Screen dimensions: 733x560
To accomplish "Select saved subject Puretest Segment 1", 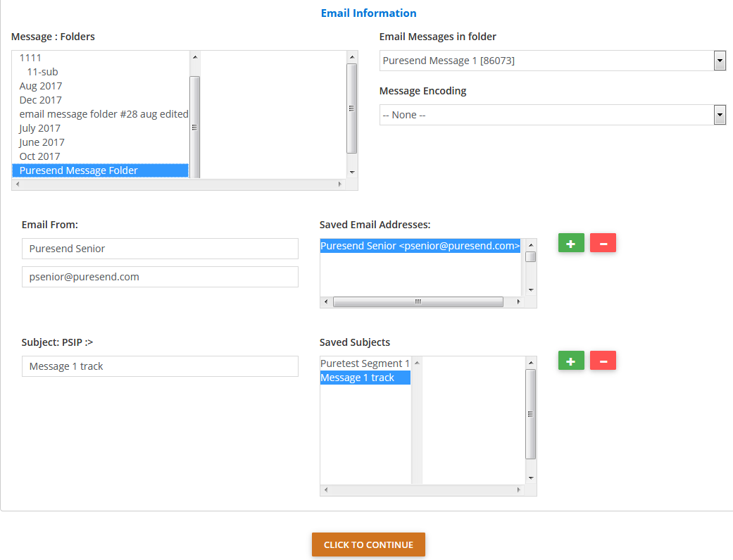I will point(365,363).
